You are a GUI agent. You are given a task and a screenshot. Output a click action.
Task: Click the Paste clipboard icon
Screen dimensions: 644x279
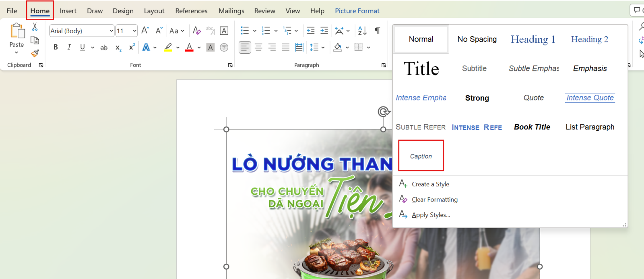[17, 31]
